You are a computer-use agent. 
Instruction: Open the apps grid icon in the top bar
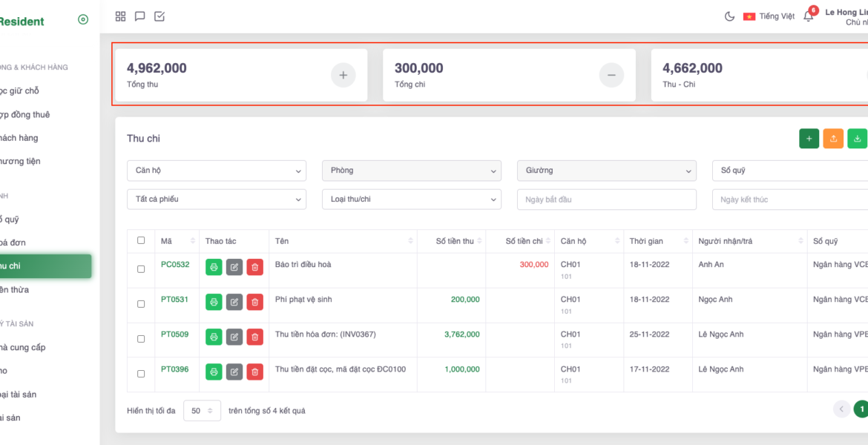pyautogui.click(x=121, y=16)
